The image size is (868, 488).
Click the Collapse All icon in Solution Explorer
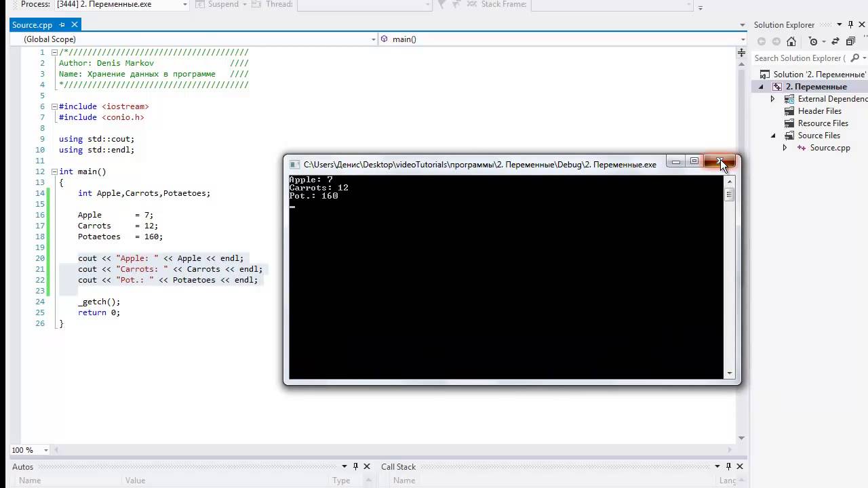[850, 41]
